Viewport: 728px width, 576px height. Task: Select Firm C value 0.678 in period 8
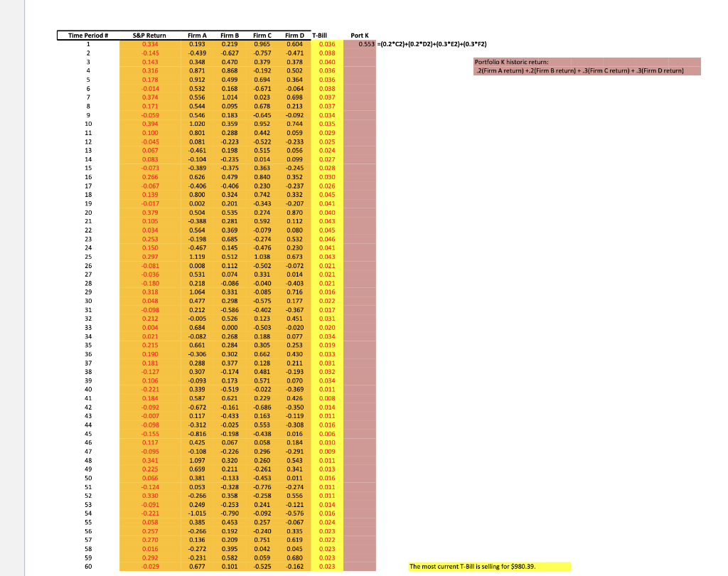coord(262,106)
